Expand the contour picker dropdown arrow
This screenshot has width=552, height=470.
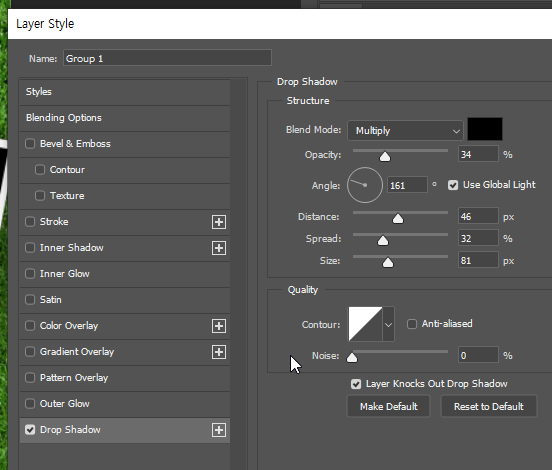(x=388, y=324)
